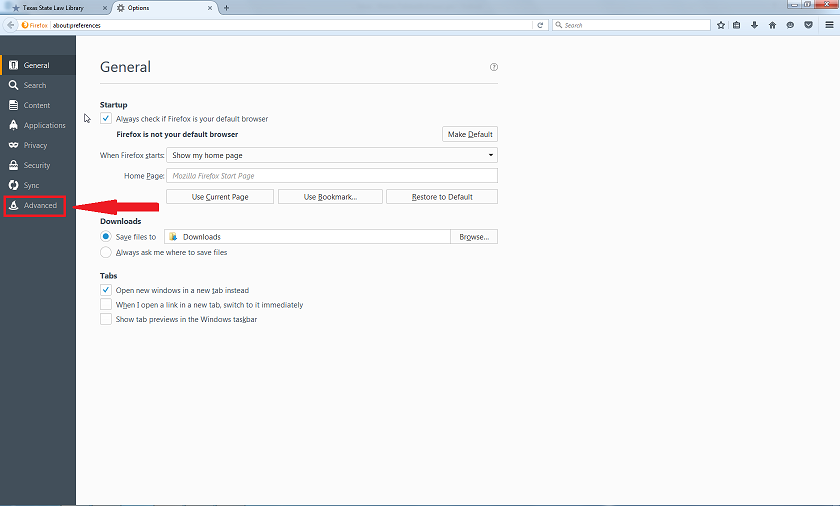Toggle Open new windows in a new tab instead
Viewport: 840px width, 506px height.
[x=106, y=290]
